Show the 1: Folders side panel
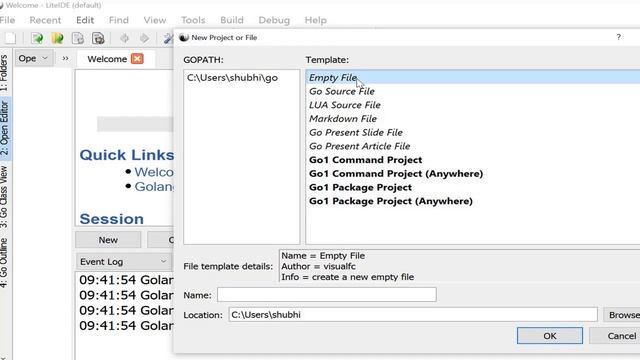This screenshot has height=360, width=640. point(4,73)
